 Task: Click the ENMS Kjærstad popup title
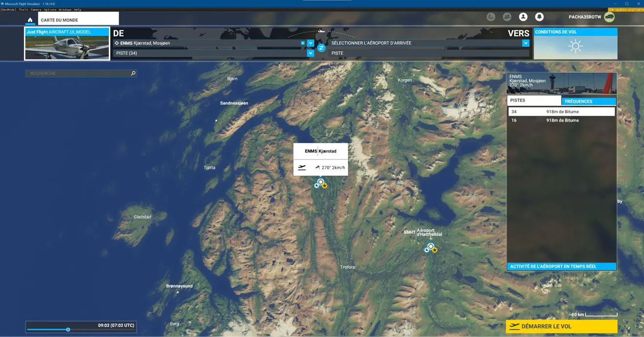[x=321, y=151]
